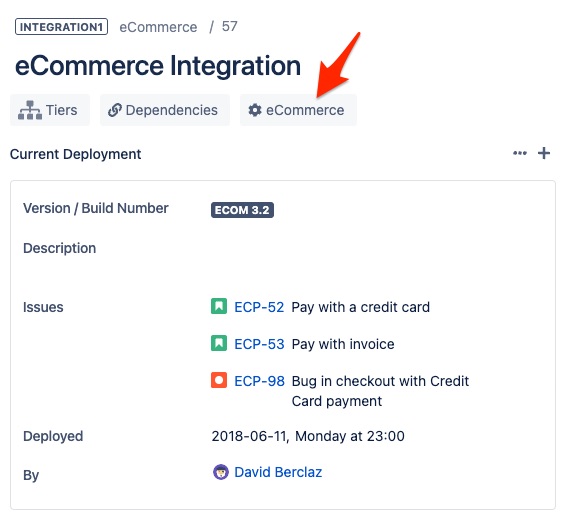Open issue ECP-53 link
This screenshot has height=528, width=573.
coord(259,344)
